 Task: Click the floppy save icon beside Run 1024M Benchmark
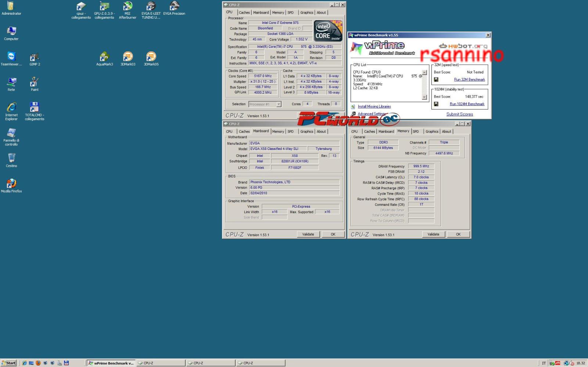[x=436, y=104]
